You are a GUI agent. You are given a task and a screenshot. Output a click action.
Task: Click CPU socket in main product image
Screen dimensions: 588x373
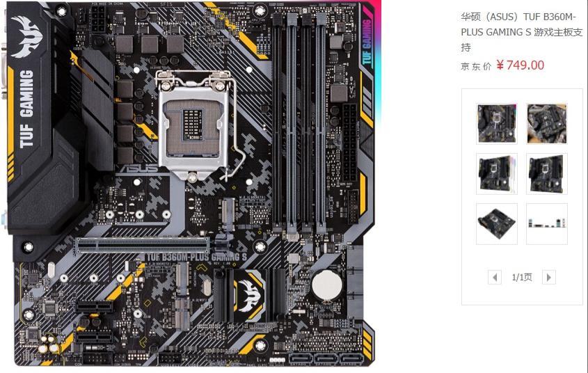pos(192,125)
